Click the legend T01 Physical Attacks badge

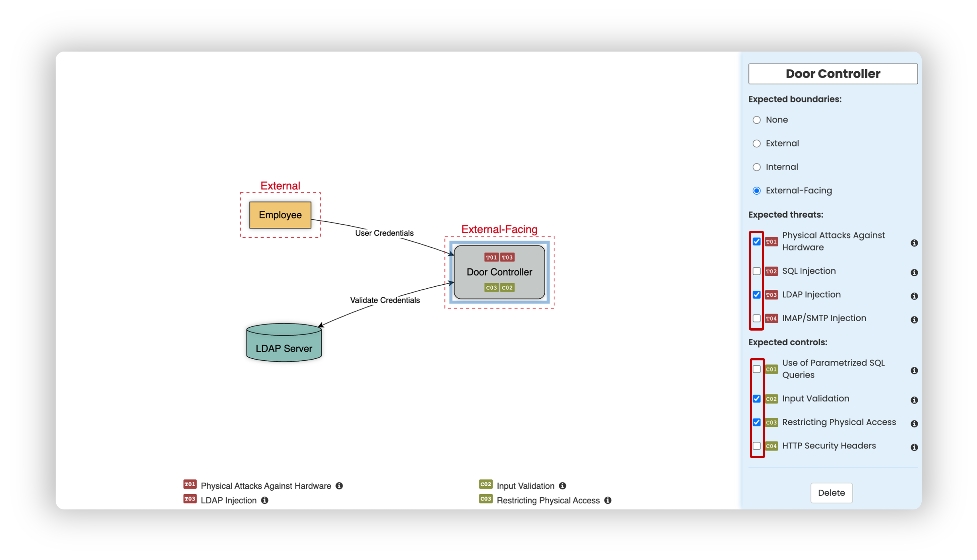pyautogui.click(x=190, y=484)
